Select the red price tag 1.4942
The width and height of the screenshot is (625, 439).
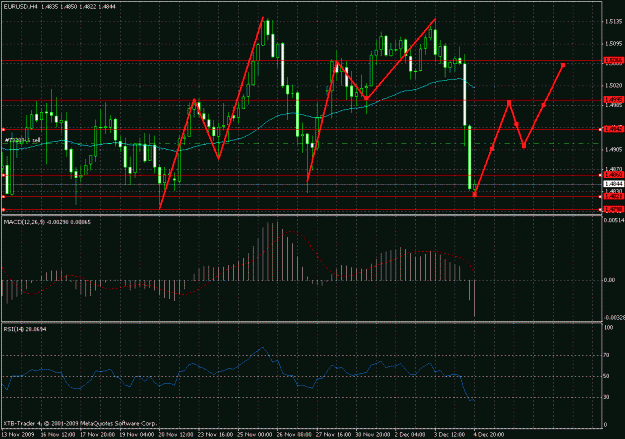tap(613, 129)
